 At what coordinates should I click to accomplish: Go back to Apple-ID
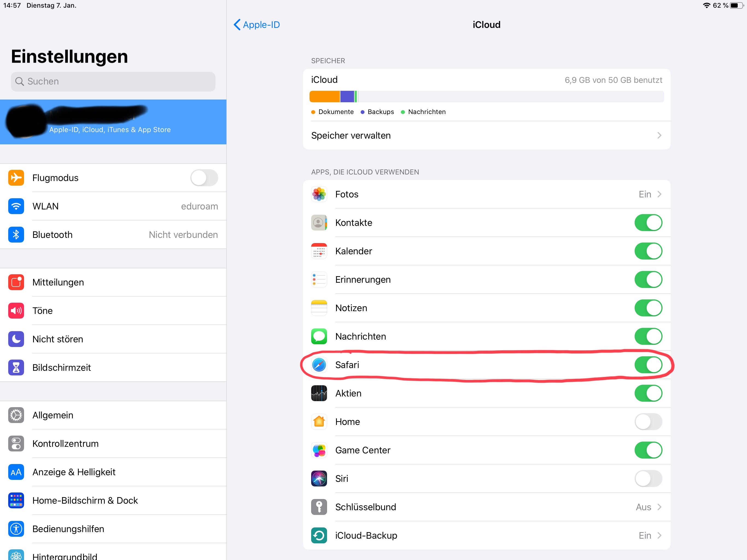pyautogui.click(x=257, y=25)
